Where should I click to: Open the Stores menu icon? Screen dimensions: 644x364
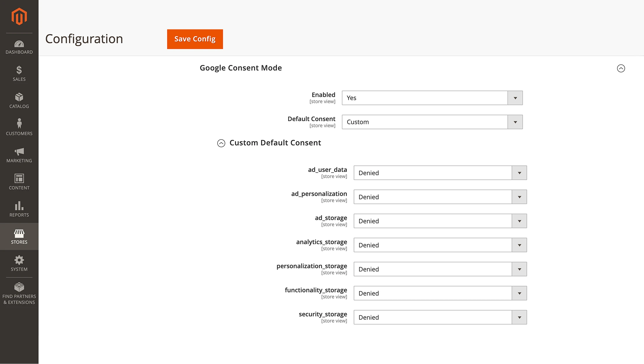[x=19, y=236]
